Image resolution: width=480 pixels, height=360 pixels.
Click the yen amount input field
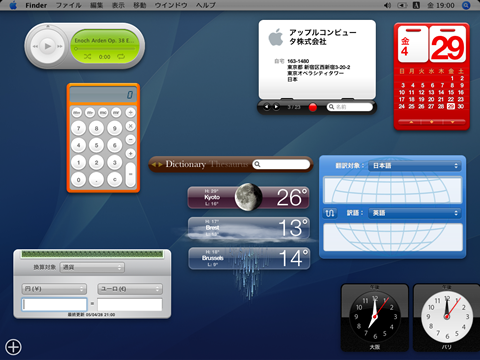[54, 304]
